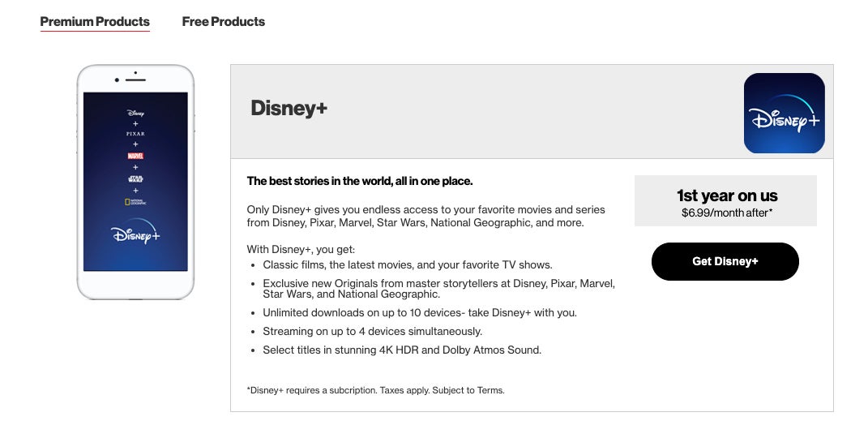The width and height of the screenshot is (868, 421).
Task: Click the Disney+ app icon tile
Action: click(x=784, y=113)
